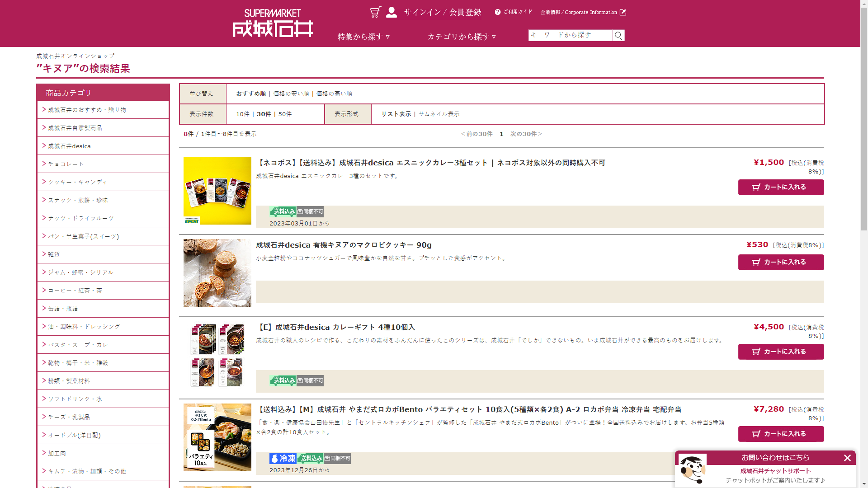Open the ethnic curry set product thumbnail
Viewport: 868px width, 488px height.
(217, 191)
